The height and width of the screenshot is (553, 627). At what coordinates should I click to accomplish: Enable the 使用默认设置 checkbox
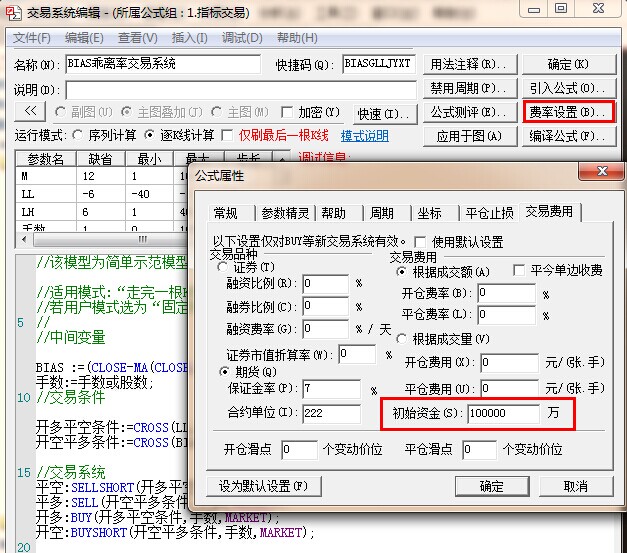point(421,242)
